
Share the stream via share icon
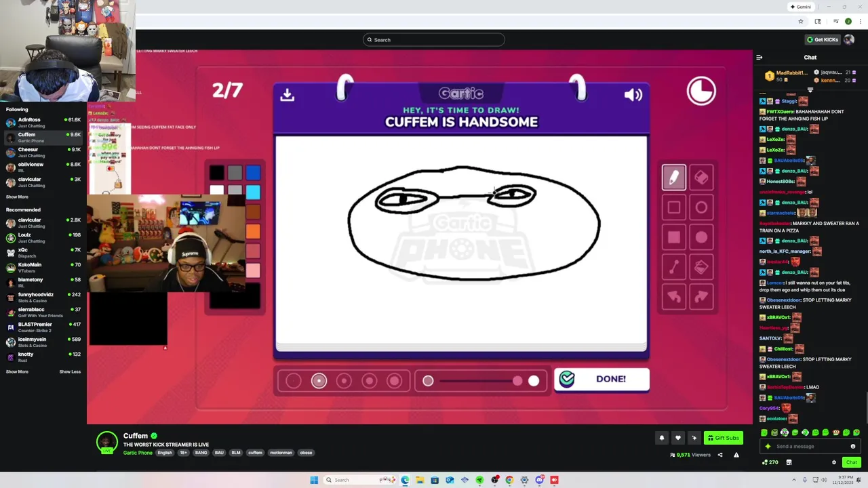(720, 455)
